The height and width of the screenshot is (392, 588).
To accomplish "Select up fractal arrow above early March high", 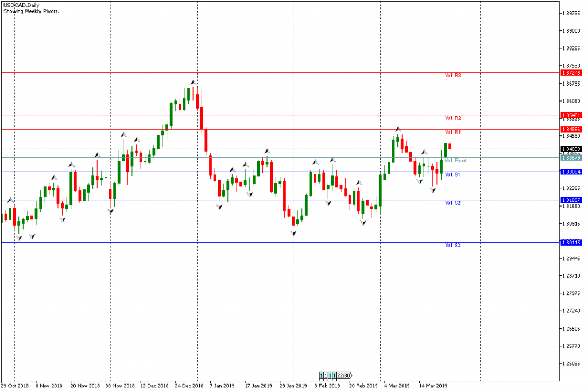I will pyautogui.click(x=397, y=129).
